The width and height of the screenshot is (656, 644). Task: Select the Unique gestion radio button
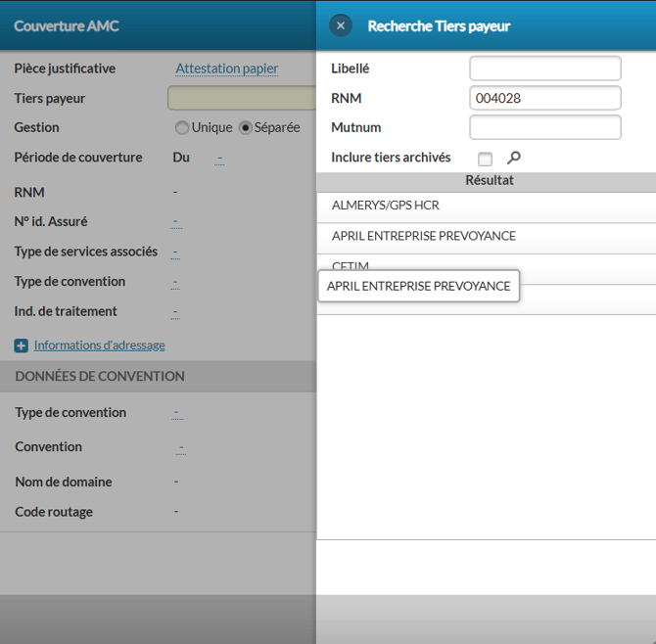click(182, 128)
